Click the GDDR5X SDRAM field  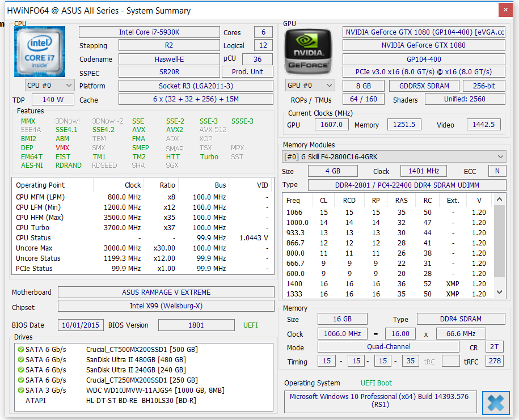coord(424,86)
